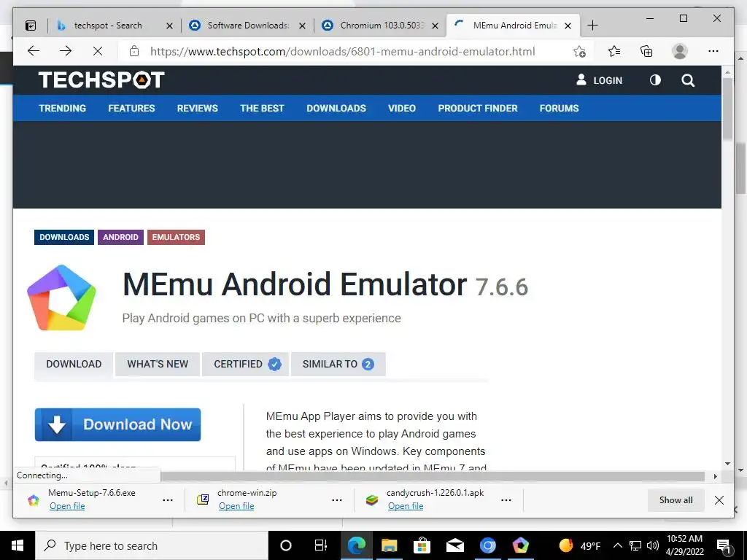This screenshot has height=560, width=747.
Task: Click the browser back arrow
Action: (33, 51)
